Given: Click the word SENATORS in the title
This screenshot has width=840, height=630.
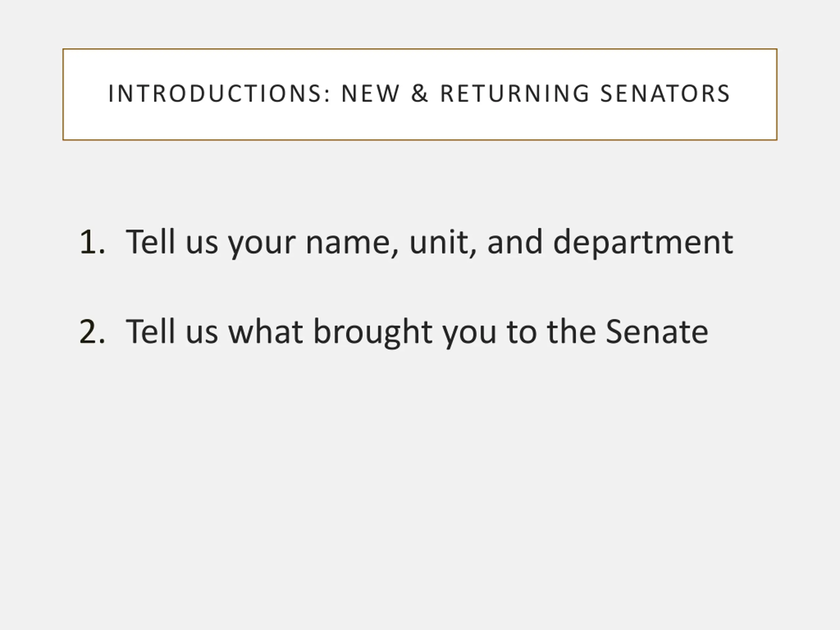Looking at the screenshot, I should [x=665, y=94].
